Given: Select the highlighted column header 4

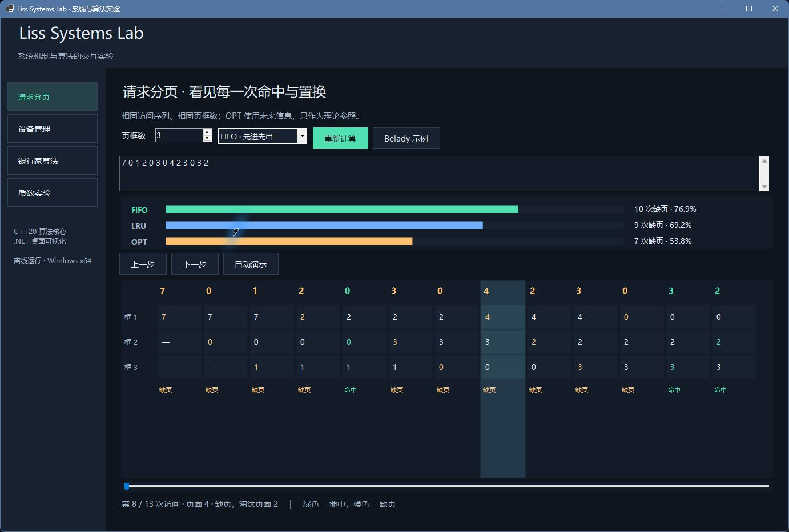Looking at the screenshot, I should pyautogui.click(x=486, y=291).
